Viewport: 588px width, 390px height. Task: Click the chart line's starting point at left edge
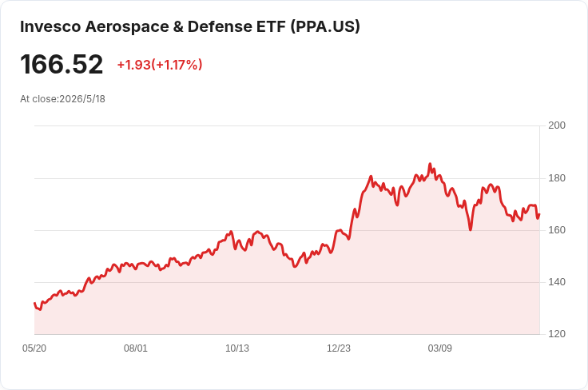[34, 303]
